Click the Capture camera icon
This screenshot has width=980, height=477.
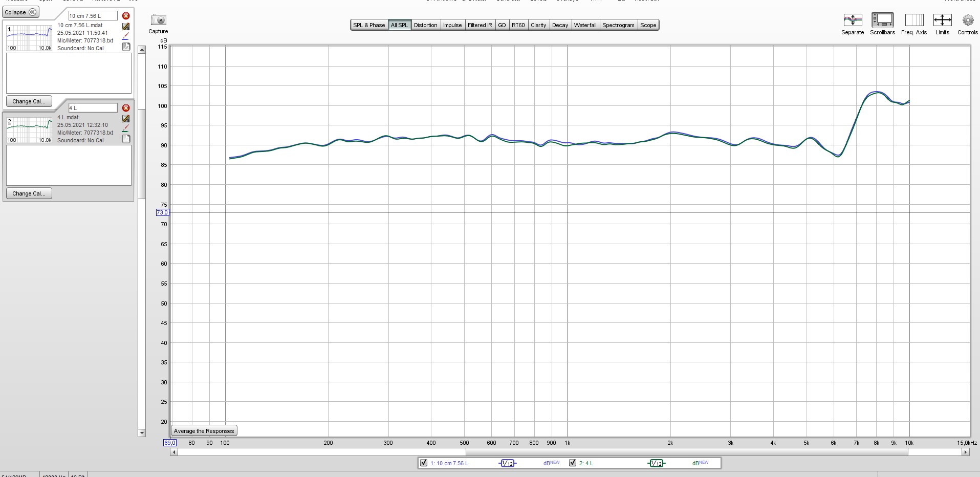[x=159, y=20]
